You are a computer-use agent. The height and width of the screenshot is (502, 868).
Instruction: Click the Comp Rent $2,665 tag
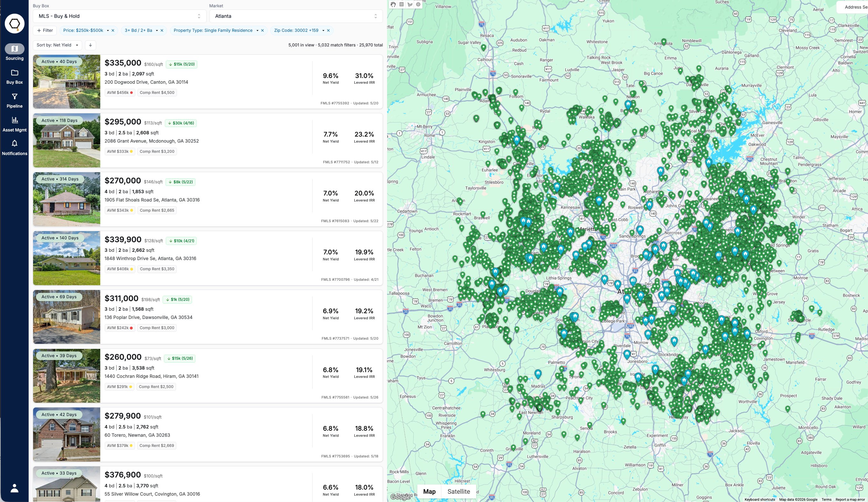(157, 210)
